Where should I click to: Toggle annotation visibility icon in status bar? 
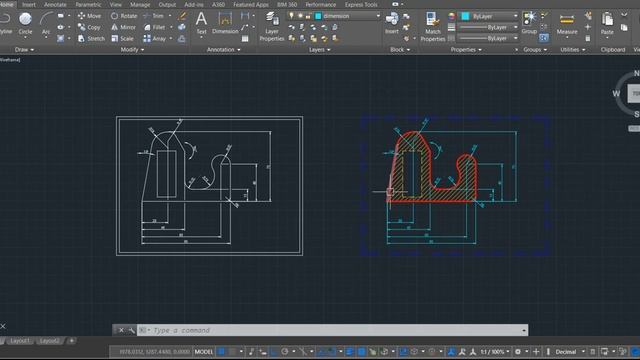coord(451,351)
